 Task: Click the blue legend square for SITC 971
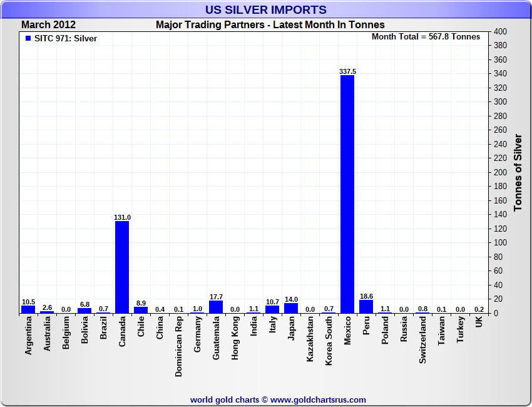(x=28, y=38)
